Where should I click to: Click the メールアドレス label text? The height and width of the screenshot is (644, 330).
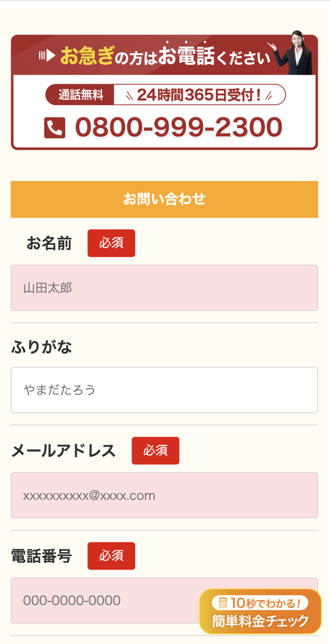63,451
